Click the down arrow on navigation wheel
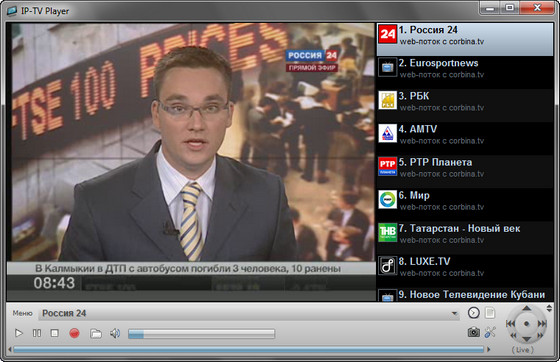Viewport: 560px width, 362px height. (x=526, y=339)
